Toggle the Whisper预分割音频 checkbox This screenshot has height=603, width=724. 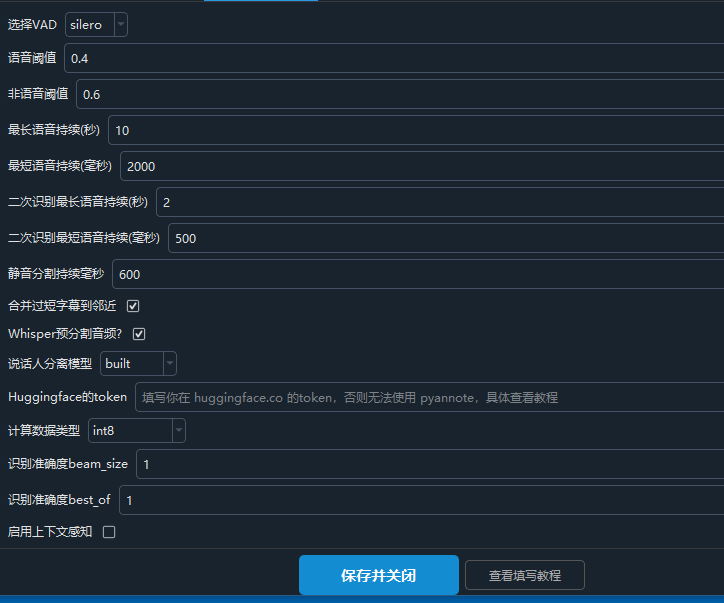pyautogui.click(x=139, y=334)
